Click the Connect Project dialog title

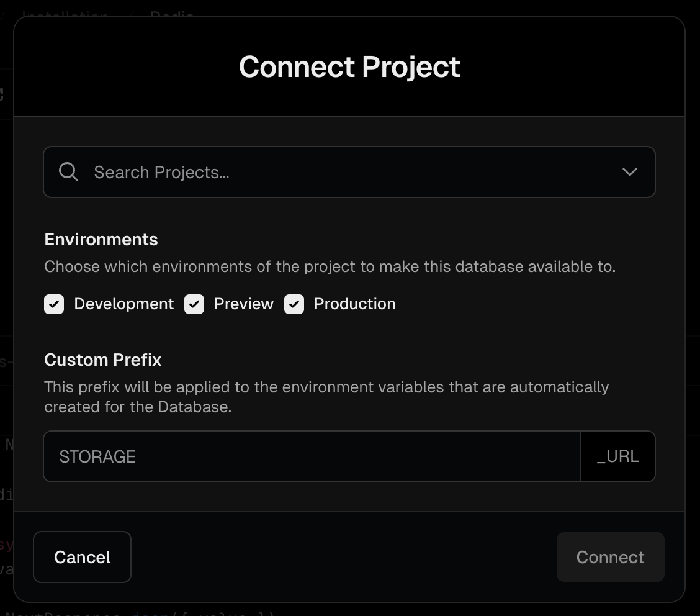[x=349, y=67]
